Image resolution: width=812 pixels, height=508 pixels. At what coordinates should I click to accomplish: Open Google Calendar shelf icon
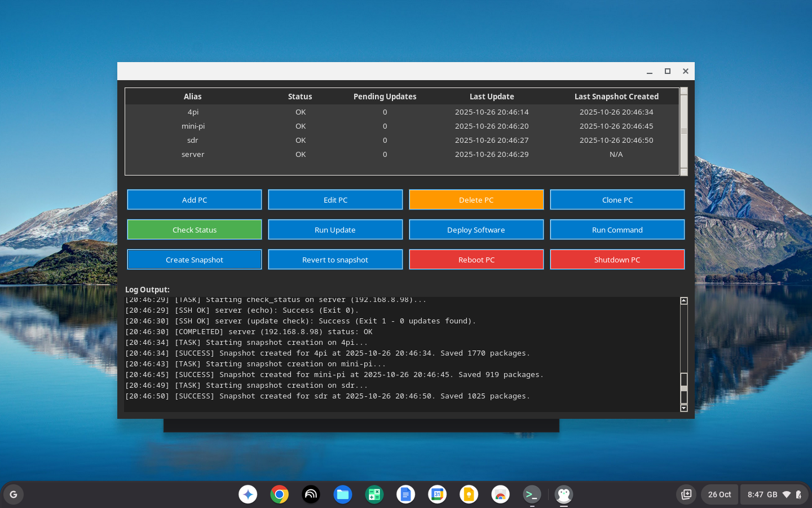437,494
